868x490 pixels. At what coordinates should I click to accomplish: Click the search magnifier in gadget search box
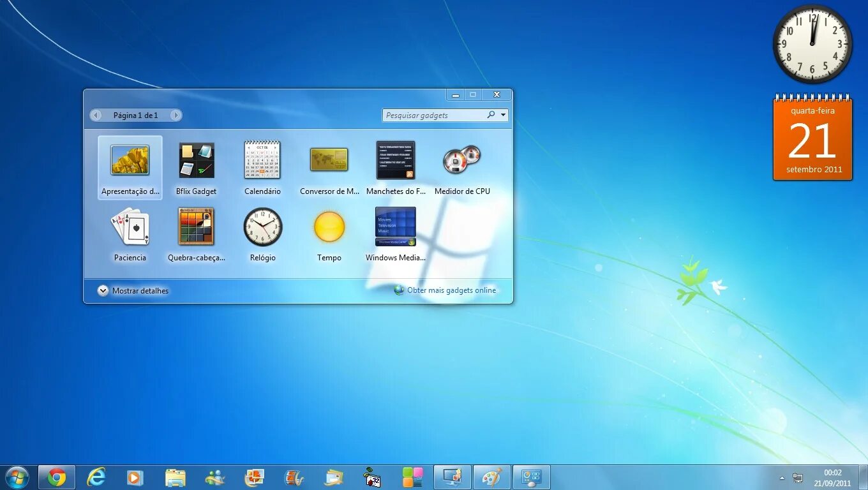coord(491,115)
